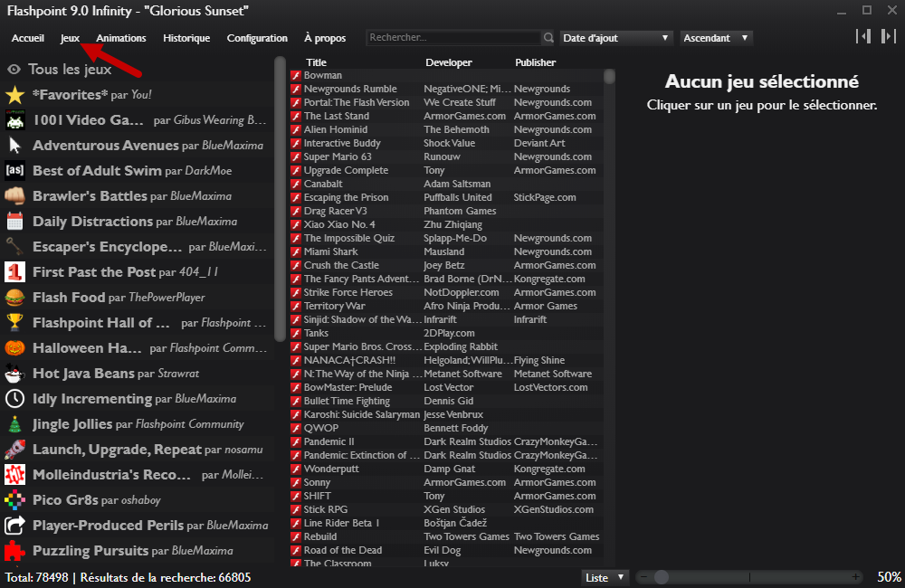The width and height of the screenshot is (905, 588).
Task: Click the Daily Distractions calendar icon
Action: click(x=15, y=222)
